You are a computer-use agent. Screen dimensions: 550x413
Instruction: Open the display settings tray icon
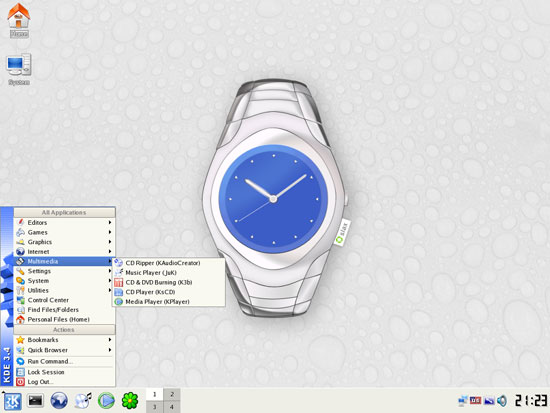point(489,401)
